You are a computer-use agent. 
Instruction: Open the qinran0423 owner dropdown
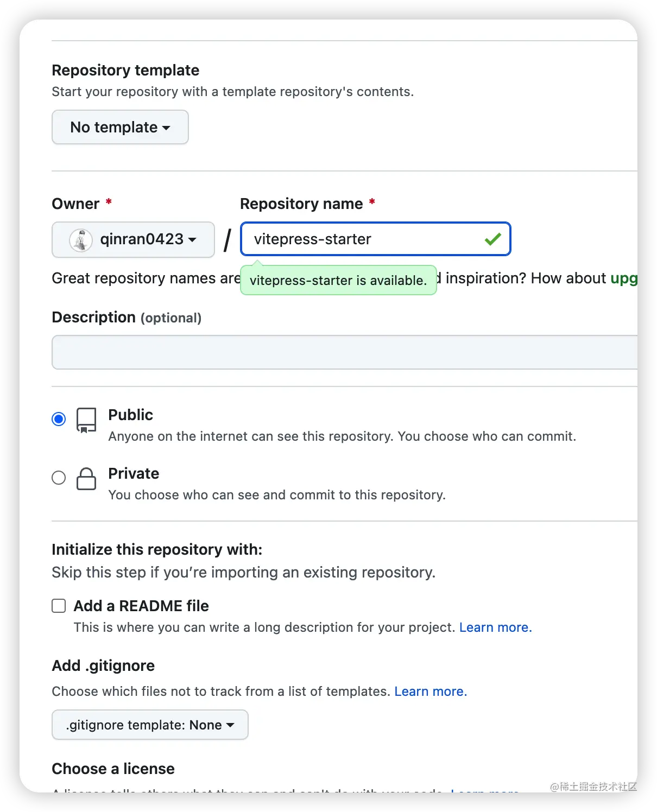pos(133,239)
